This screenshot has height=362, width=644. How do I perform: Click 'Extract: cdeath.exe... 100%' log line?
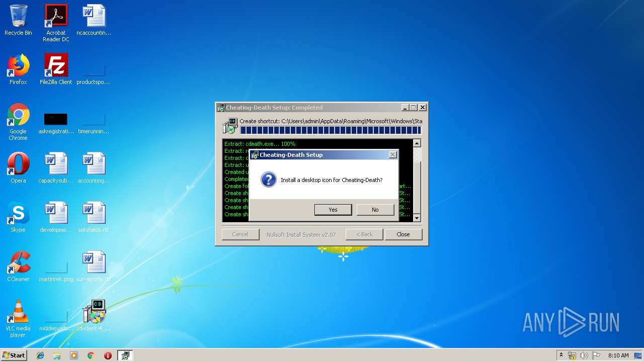[260, 144]
